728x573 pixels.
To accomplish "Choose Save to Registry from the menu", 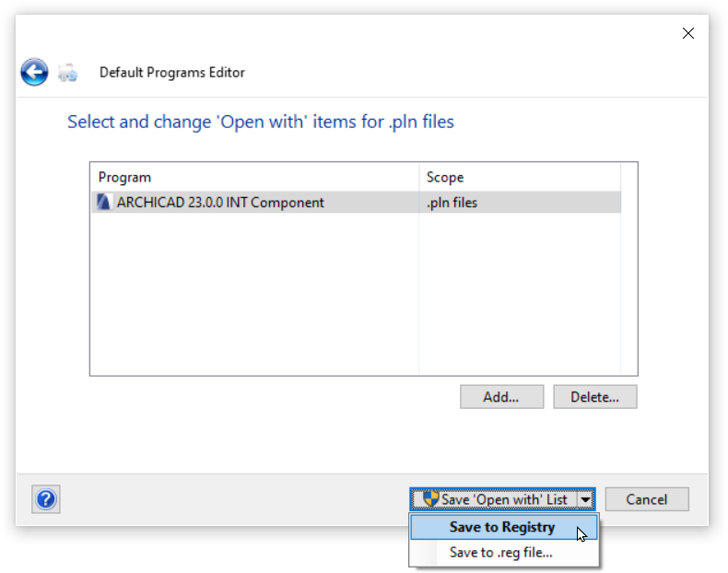I will (x=502, y=527).
